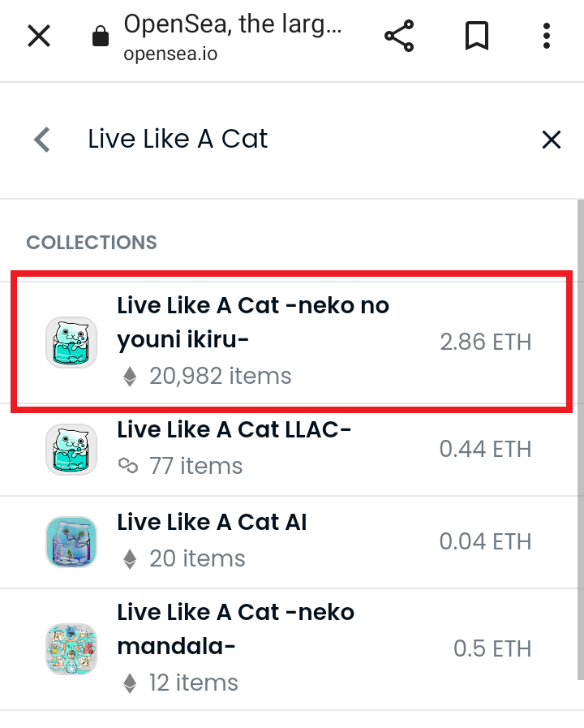Screen dimensions: 584x728
Task: Click the neko mandala collection thumbnail
Action: click(71, 648)
